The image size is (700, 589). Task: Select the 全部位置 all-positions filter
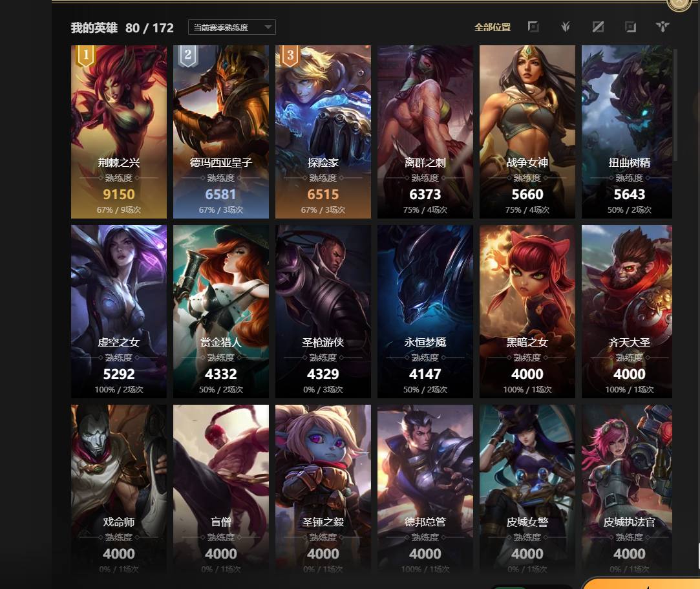click(x=493, y=27)
